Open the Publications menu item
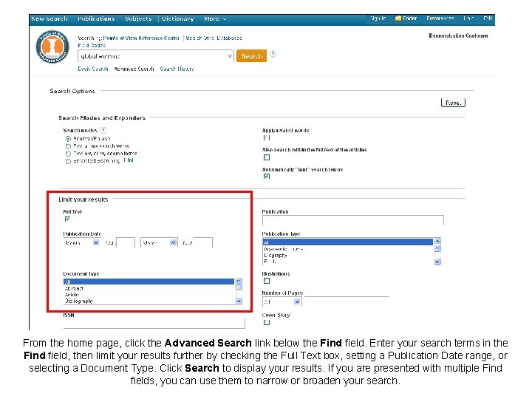 tap(96, 18)
